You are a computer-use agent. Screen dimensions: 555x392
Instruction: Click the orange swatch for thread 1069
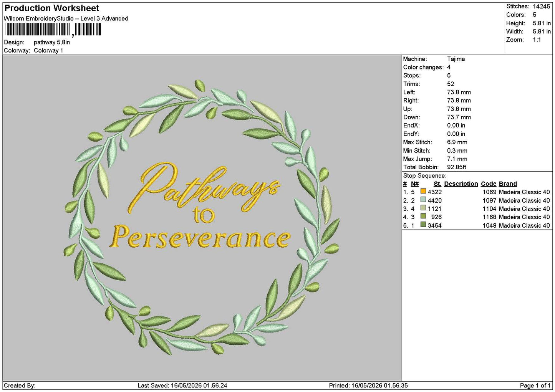tap(423, 191)
